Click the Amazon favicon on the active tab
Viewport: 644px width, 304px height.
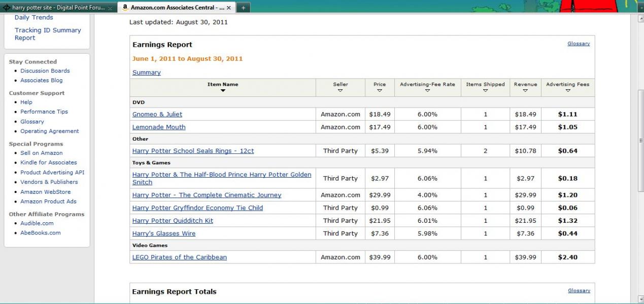(x=124, y=8)
